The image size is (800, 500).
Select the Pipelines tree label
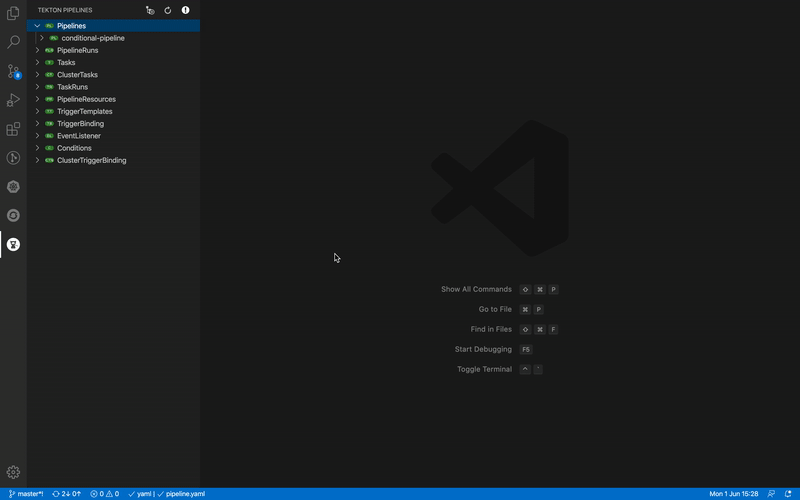[x=71, y=26]
